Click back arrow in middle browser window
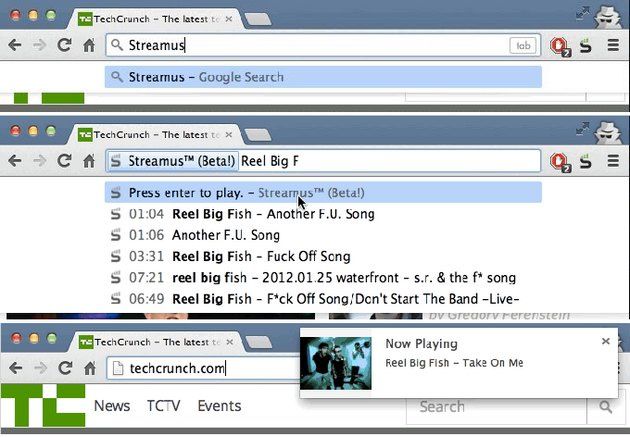Image resolution: width=630 pixels, height=437 pixels. [15, 161]
